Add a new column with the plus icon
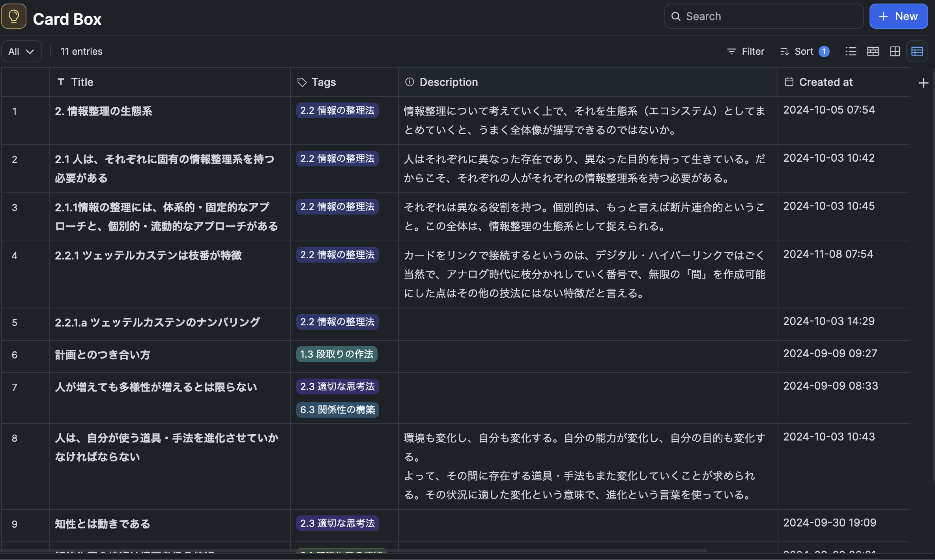Screen dimensions: 935x560 tap(924, 82)
